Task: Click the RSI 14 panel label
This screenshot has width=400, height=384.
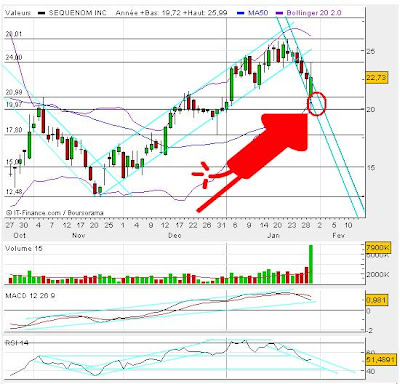Action: 17,343
